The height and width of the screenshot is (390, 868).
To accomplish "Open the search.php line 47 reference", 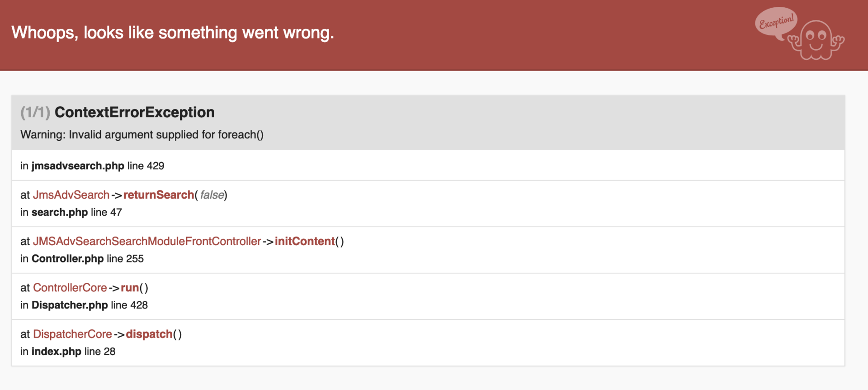I will (x=71, y=212).
